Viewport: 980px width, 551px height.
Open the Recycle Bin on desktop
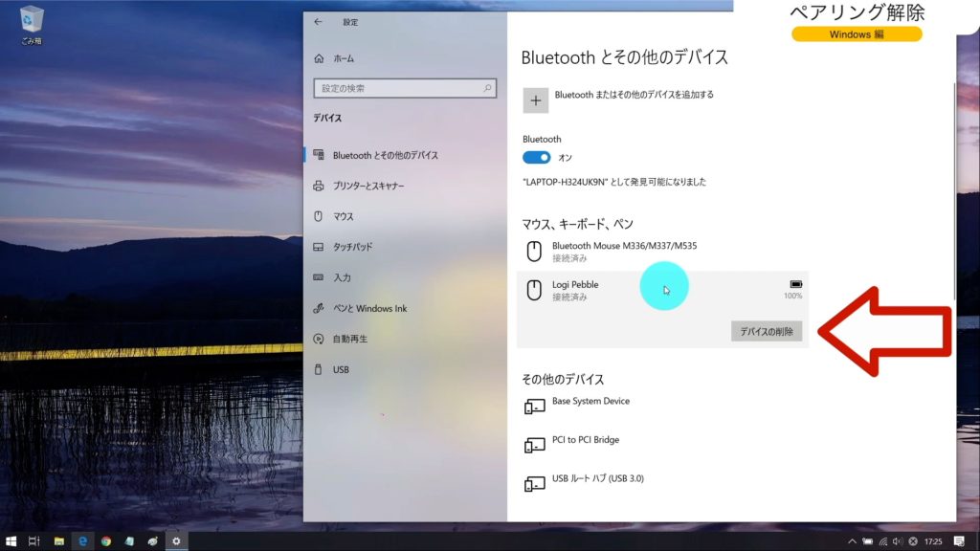[x=31, y=26]
